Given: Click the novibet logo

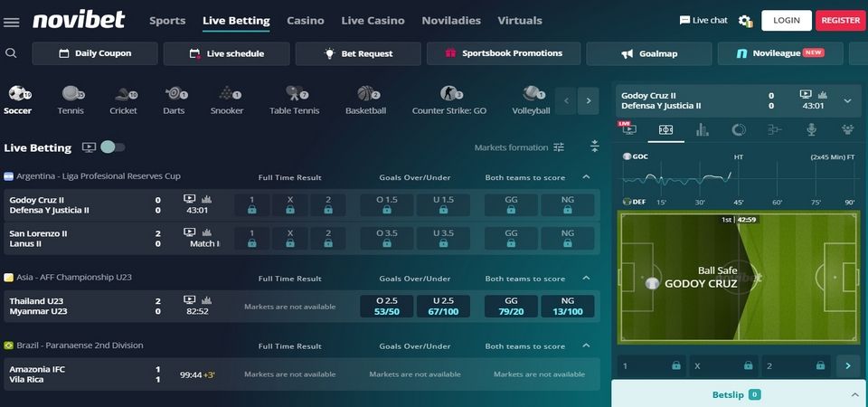Looking at the screenshot, I should click(x=79, y=20).
